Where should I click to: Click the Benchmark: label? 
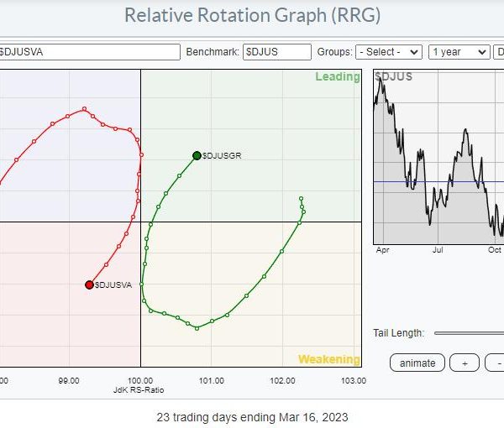[213, 52]
